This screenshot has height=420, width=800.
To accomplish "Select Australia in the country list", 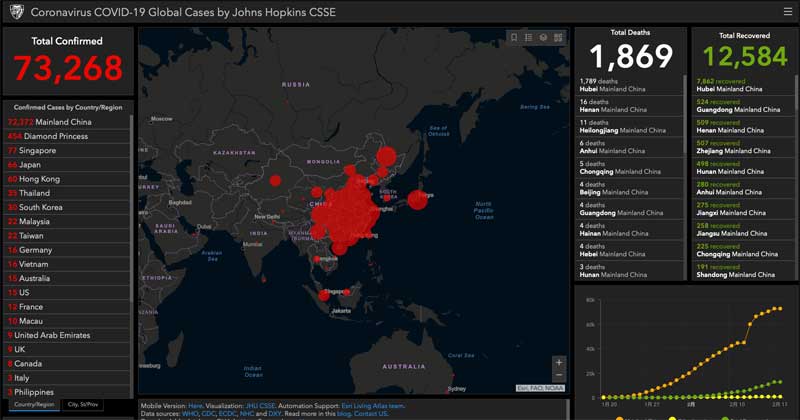I will click(67, 278).
